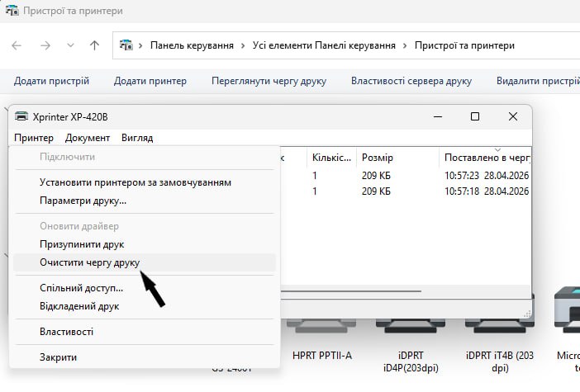Open the Вигляд menu

click(137, 138)
